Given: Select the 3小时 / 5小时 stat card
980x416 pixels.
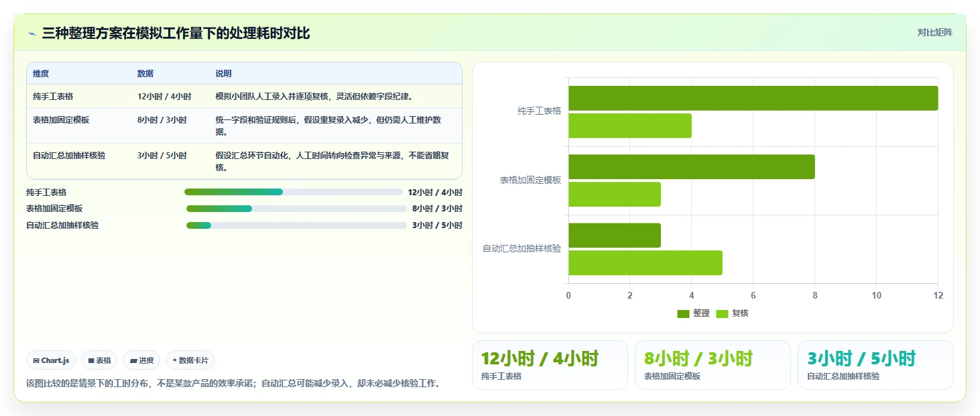Looking at the screenshot, I should pyautogui.click(x=875, y=365).
